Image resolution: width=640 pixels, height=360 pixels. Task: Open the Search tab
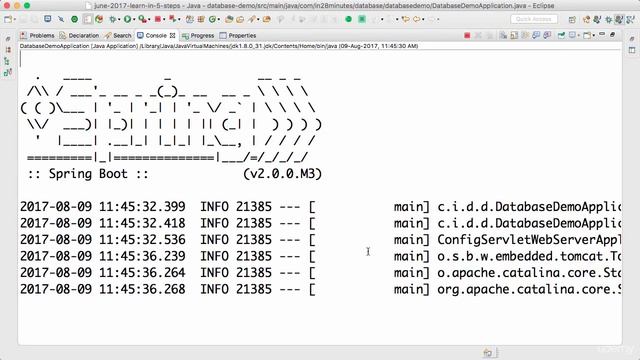click(x=118, y=36)
